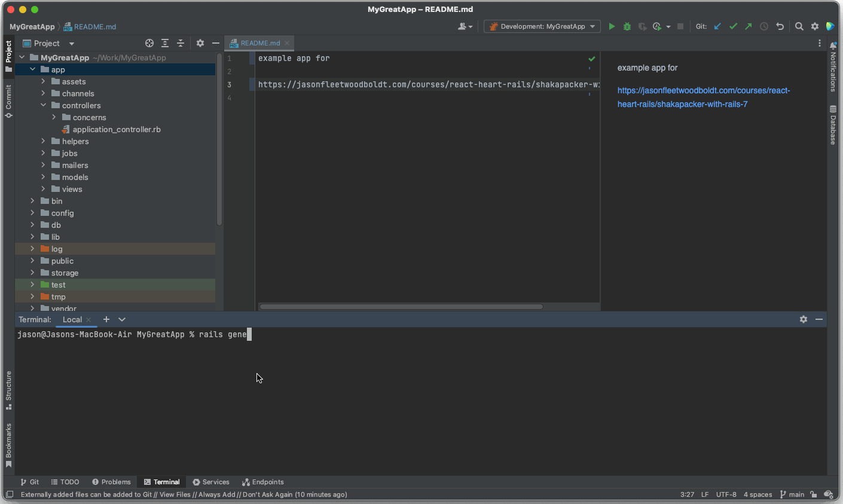Collapse the controllers folder
This screenshot has height=504, width=843.
(x=42, y=105)
